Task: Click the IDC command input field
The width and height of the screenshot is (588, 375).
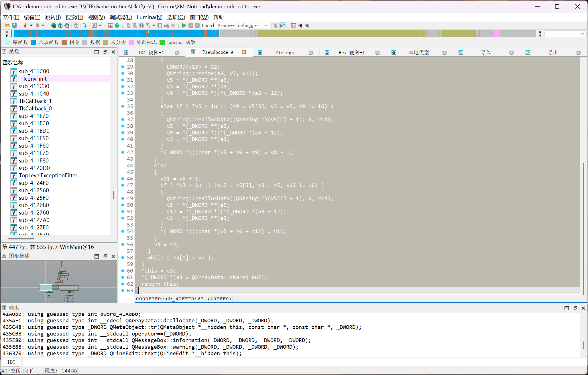Action: [286, 362]
